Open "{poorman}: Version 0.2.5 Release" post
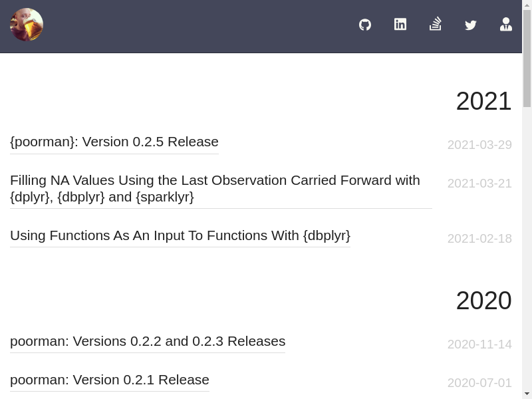Viewport: 532px width, 399px height. tap(114, 142)
